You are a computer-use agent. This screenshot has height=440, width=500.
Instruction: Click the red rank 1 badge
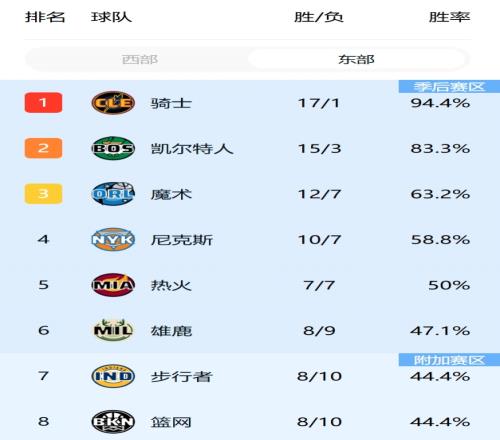(43, 103)
